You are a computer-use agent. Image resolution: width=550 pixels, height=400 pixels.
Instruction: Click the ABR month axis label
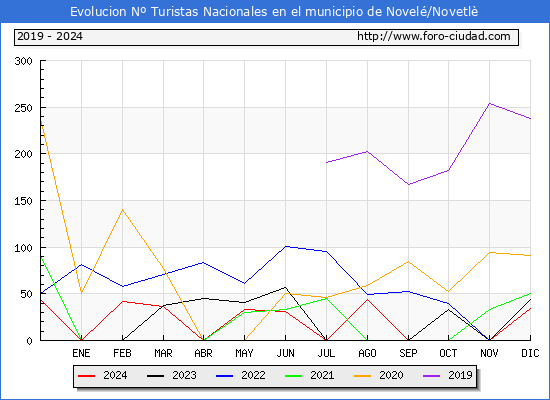[x=203, y=353]
